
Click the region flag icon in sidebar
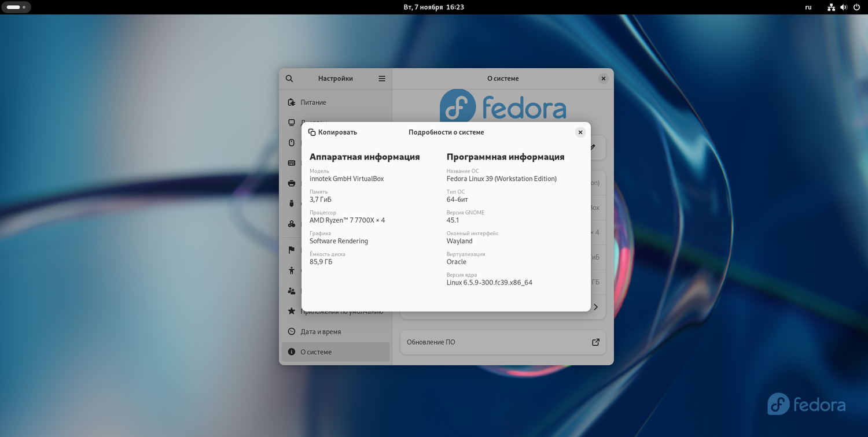[x=292, y=250]
